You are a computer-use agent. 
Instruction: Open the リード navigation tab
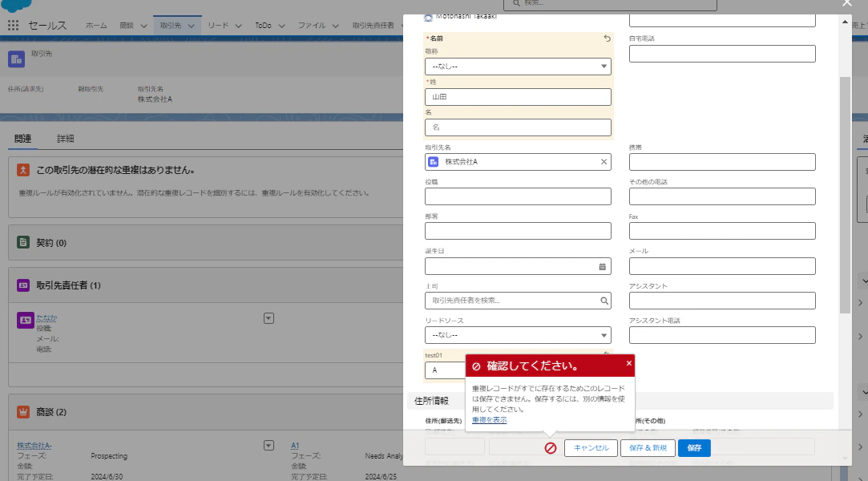[218, 26]
